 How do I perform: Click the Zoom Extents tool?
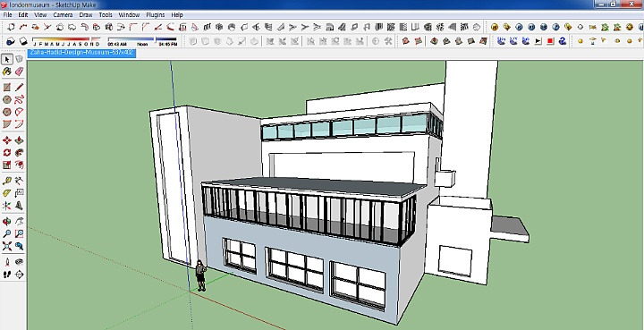coord(7,246)
